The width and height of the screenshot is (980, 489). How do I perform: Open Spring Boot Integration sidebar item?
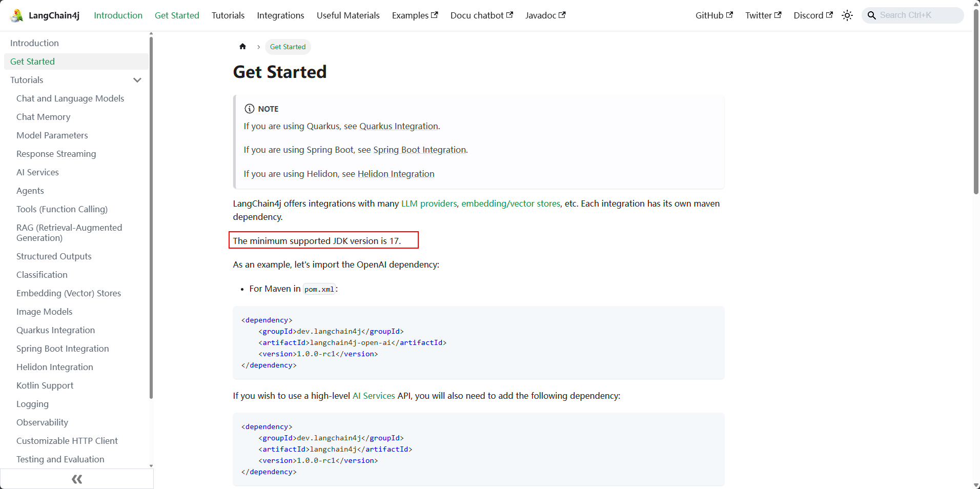pos(63,349)
